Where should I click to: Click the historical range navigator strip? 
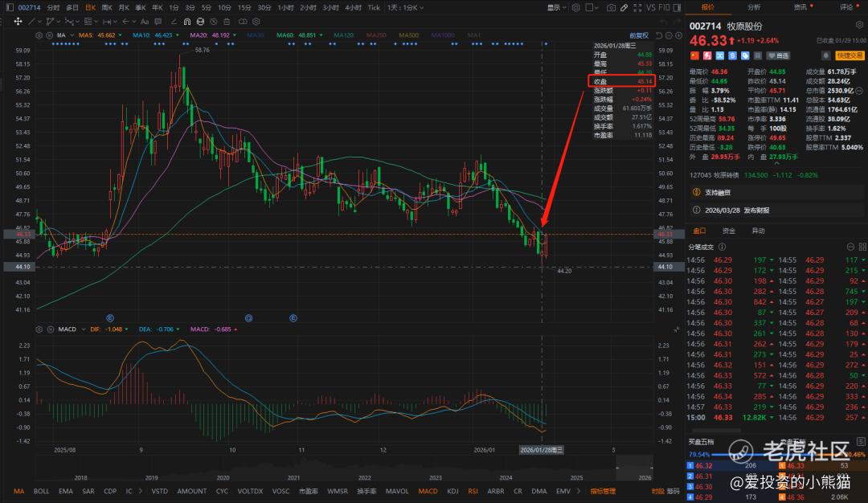pos(343,469)
